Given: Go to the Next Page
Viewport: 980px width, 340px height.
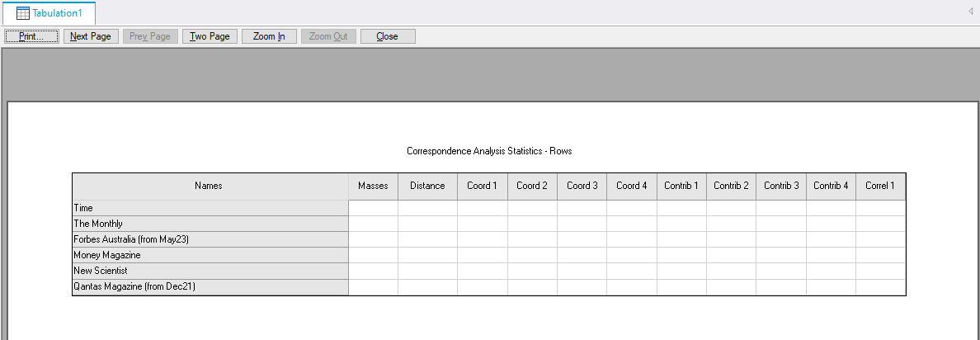Looking at the screenshot, I should click(x=90, y=36).
